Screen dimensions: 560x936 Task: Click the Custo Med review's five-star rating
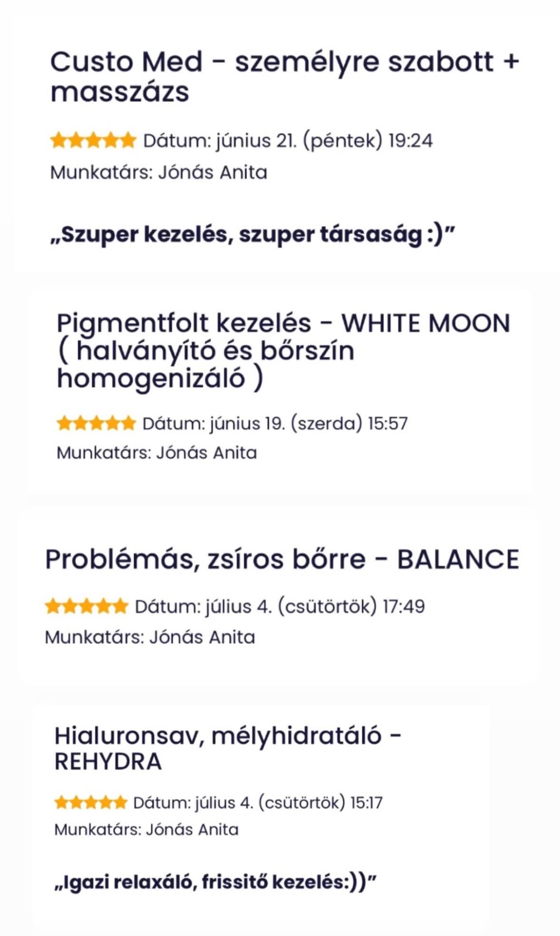pyautogui.click(x=93, y=140)
